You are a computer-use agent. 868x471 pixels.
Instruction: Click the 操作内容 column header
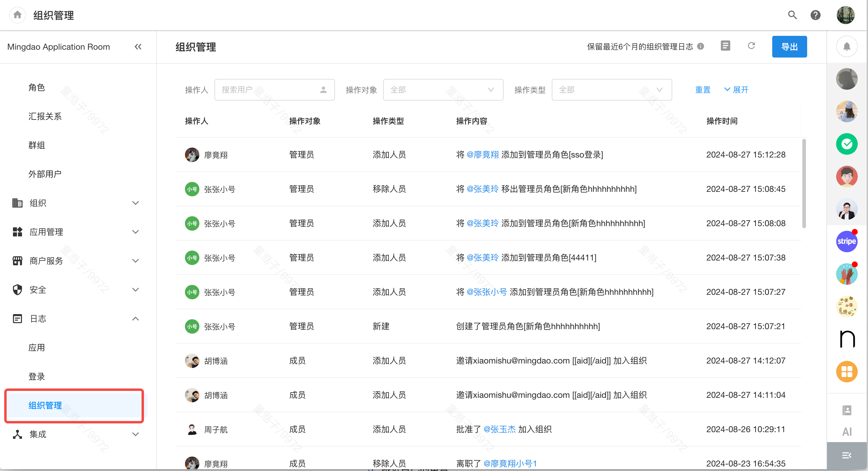[471, 121]
